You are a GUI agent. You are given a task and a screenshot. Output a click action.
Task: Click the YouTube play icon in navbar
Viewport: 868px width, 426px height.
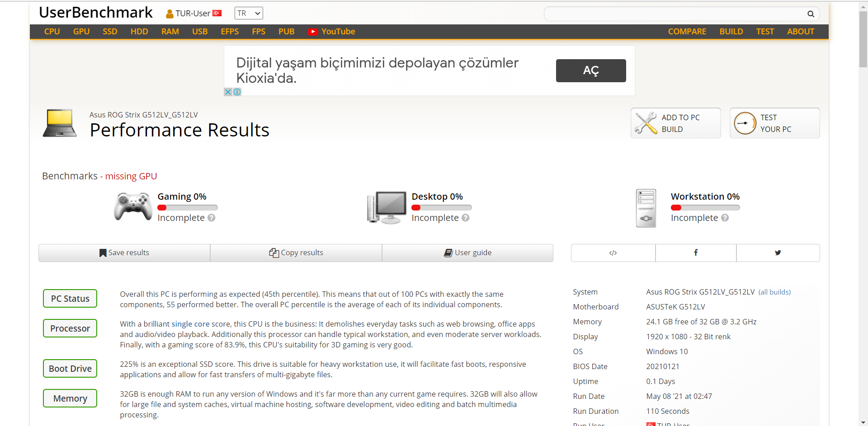click(313, 32)
